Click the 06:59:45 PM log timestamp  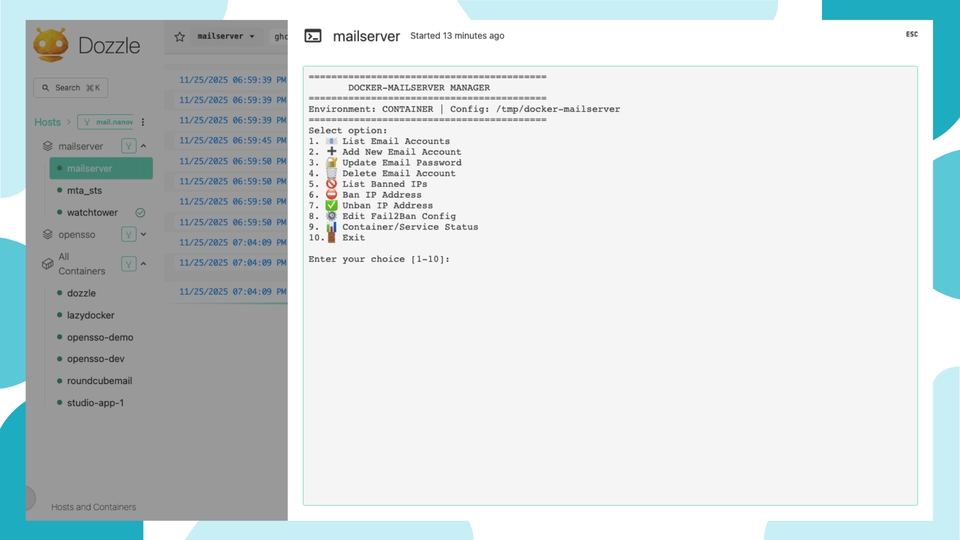pyautogui.click(x=233, y=140)
